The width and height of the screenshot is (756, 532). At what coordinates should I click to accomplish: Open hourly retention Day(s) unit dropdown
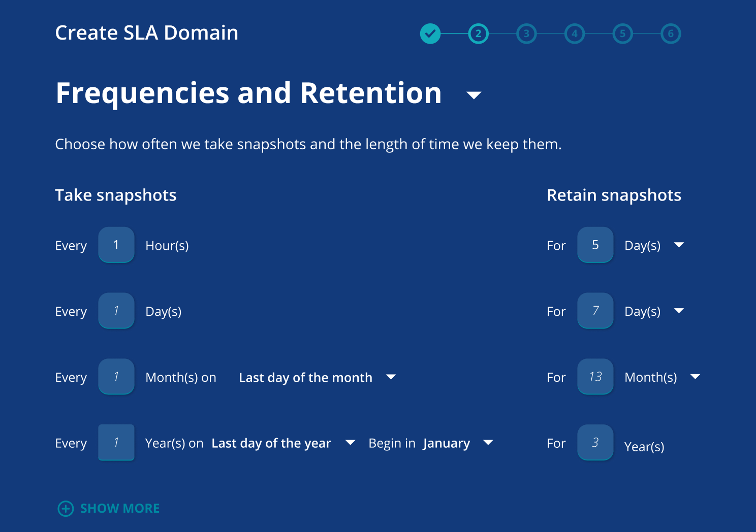click(x=679, y=245)
